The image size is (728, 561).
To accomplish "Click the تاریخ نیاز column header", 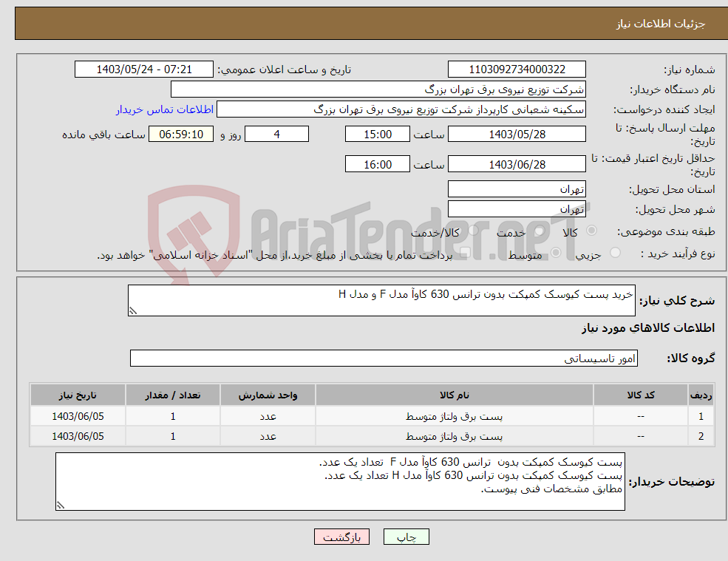I will point(78,395).
